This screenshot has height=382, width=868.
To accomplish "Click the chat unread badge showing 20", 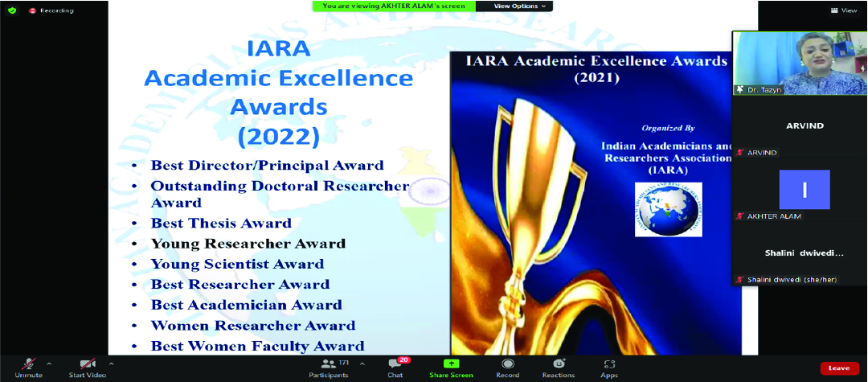I will coord(403,359).
